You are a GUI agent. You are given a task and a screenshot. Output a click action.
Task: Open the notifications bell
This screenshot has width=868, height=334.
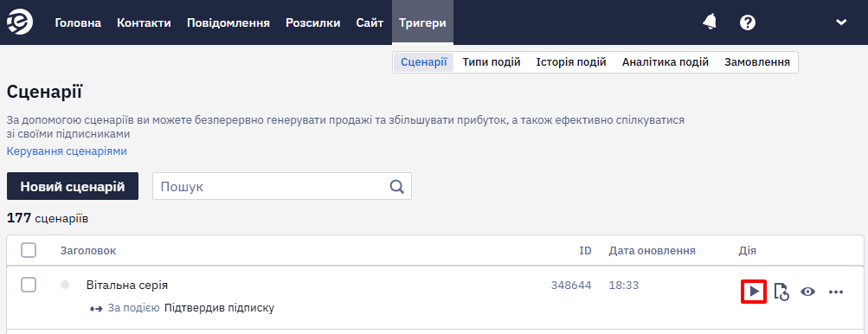point(709,22)
